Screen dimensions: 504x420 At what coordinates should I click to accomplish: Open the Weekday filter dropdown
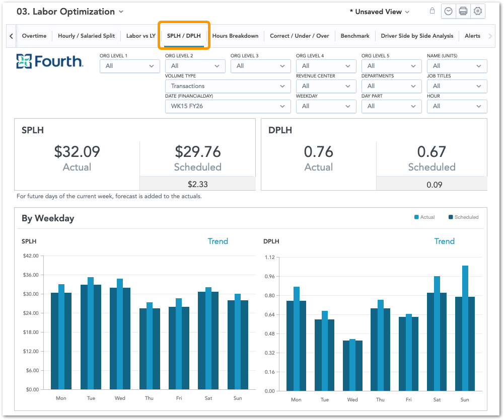point(326,106)
